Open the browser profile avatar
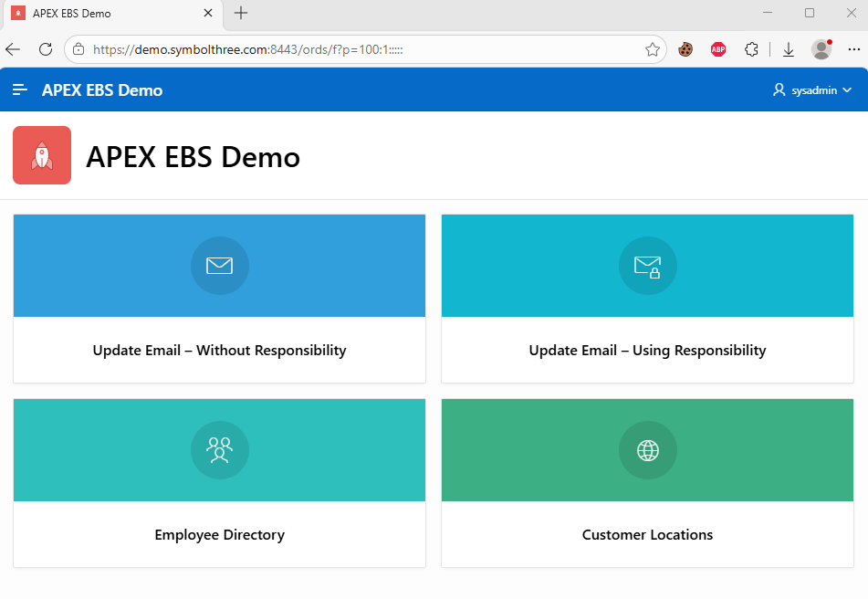Image resolution: width=868 pixels, height=599 pixels. pos(821,49)
